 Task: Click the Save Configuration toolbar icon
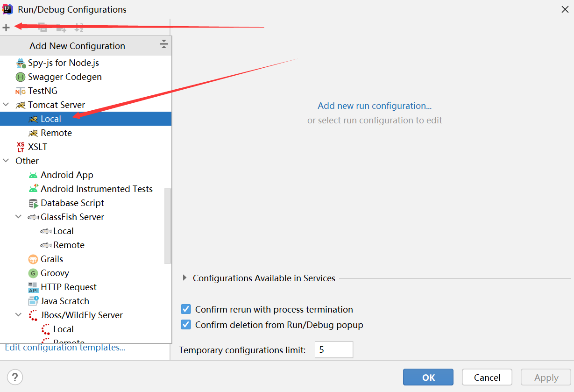point(61,28)
